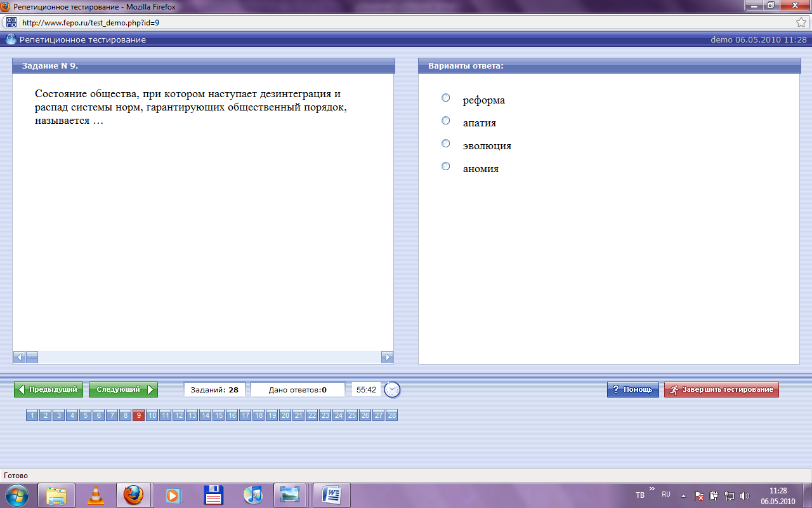The image size is (812, 508).
Task: Click the RU language indicator in the tray
Action: 666,494
